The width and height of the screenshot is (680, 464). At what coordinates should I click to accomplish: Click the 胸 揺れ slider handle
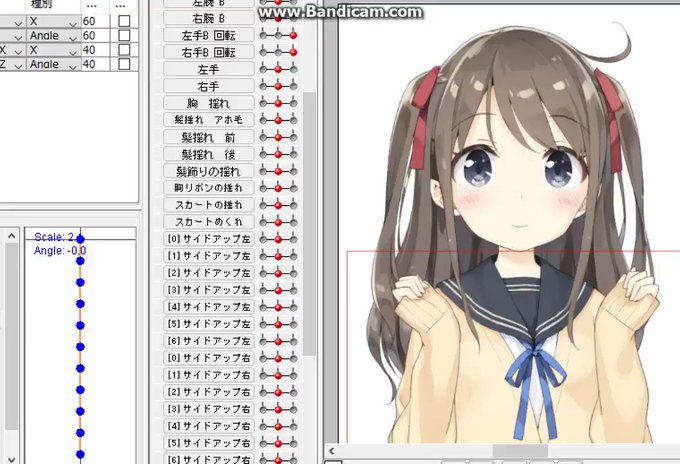(x=278, y=103)
